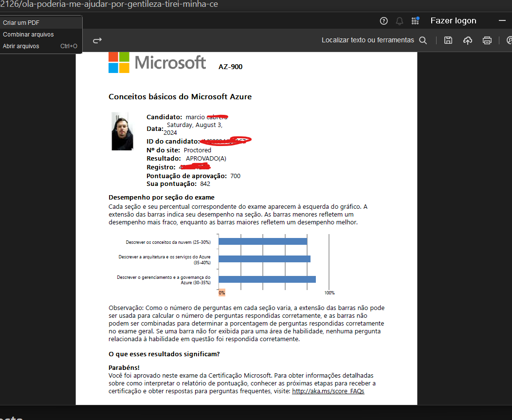Open the aka.ms/score_FAQs link
Screen dimensions: 512x420
[x=328, y=391]
